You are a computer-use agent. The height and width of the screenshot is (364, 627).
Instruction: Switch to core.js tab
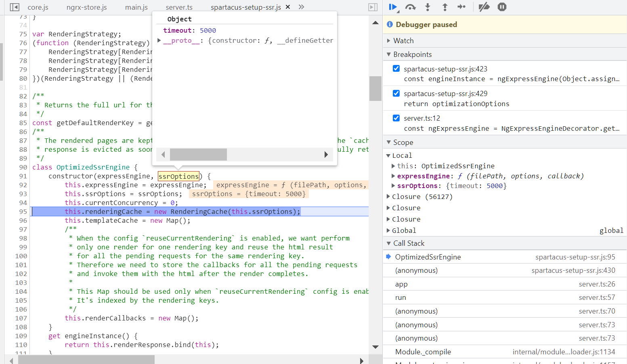pyautogui.click(x=38, y=7)
